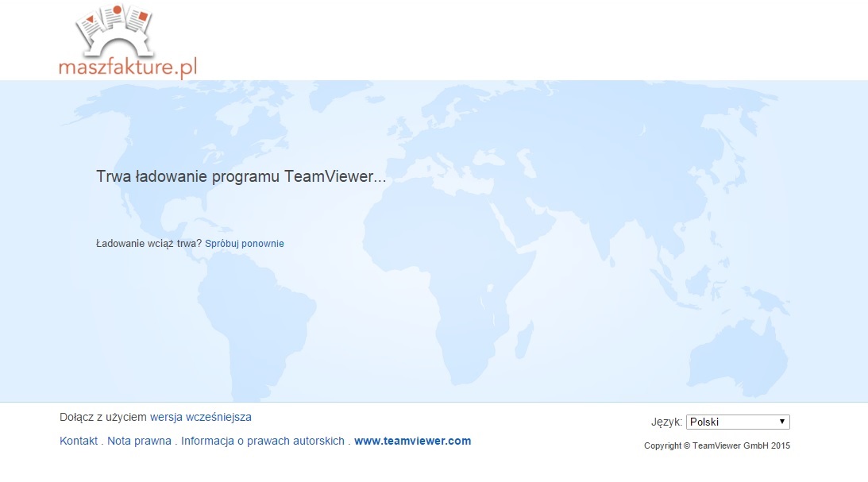Click the maszfakture.pl logo
Image resolution: width=868 pixels, height=482 pixels.
click(x=128, y=41)
